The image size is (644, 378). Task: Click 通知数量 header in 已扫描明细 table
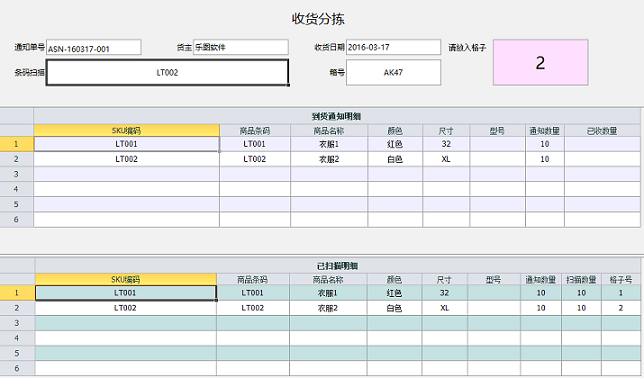(x=541, y=280)
